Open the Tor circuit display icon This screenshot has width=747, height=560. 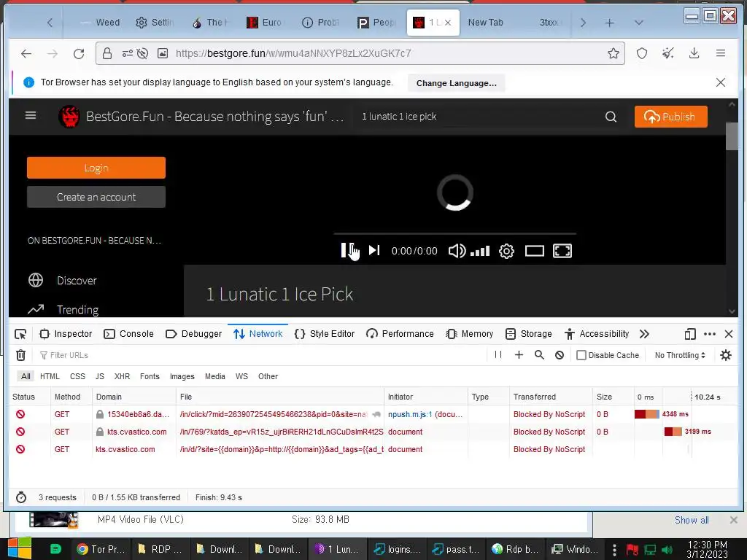tap(128, 53)
